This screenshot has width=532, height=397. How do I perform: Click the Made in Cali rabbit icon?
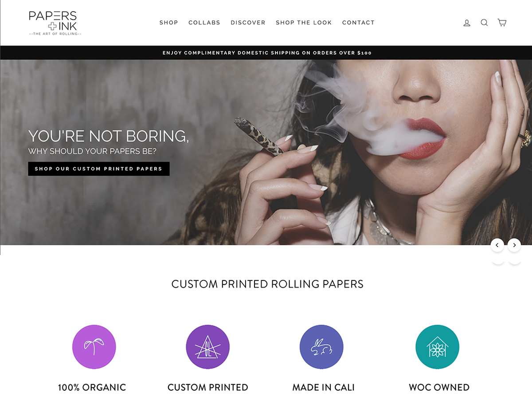tap(321, 347)
